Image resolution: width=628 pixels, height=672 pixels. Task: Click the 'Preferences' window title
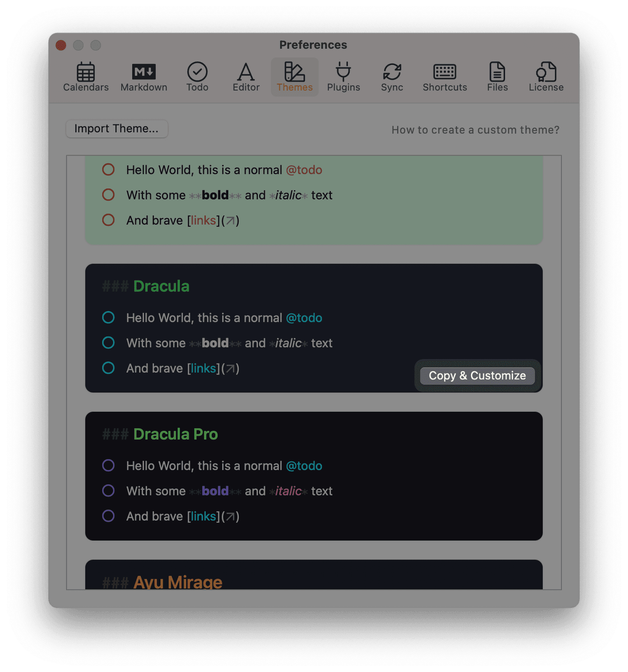pyautogui.click(x=313, y=45)
